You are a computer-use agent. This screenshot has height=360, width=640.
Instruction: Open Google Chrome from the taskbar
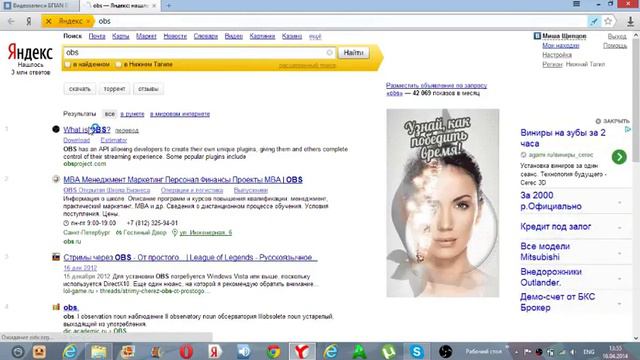click(273, 351)
